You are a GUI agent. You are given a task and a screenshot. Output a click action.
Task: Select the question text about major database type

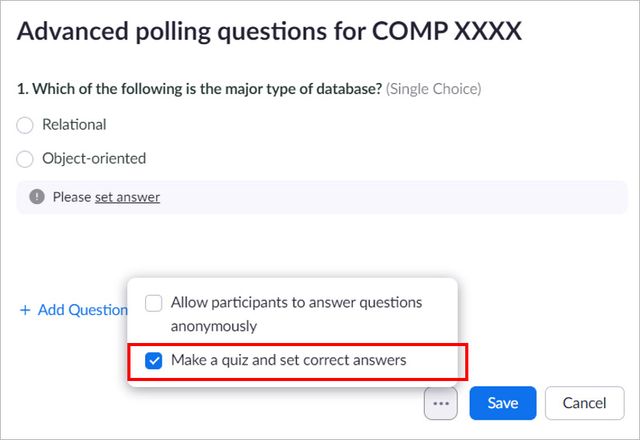[x=200, y=89]
